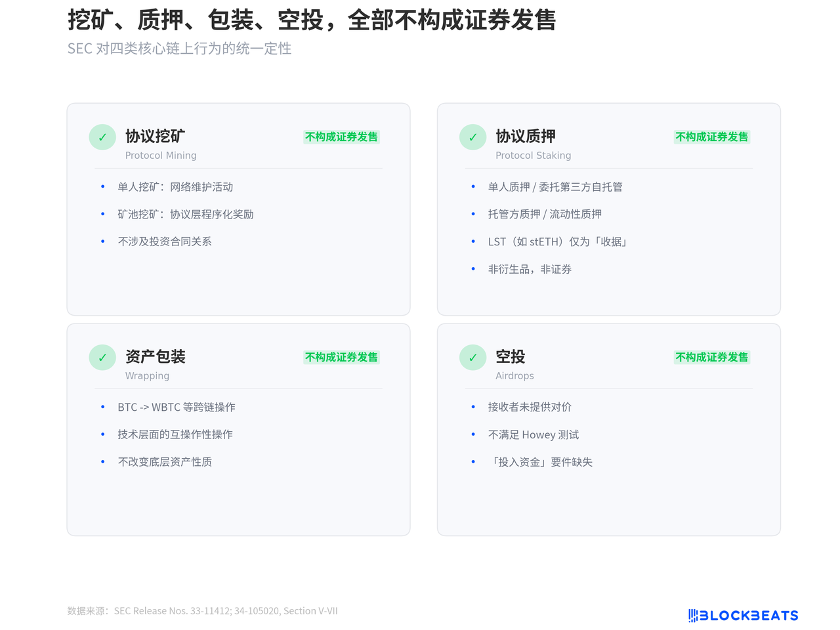This screenshot has height=630, width=840.
Task: Select bullet item 不满足 Howey 测试
Action: pyautogui.click(x=534, y=435)
